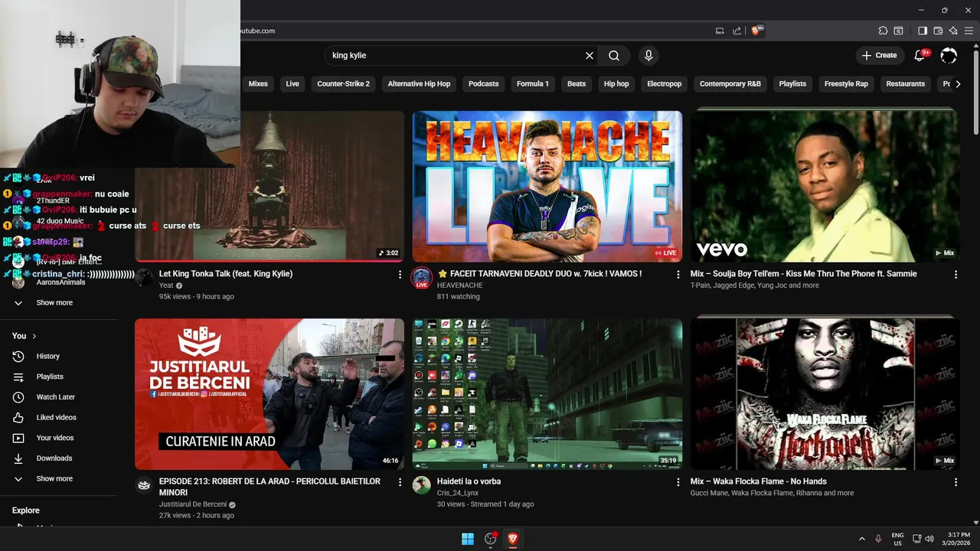Select the Freestyle Rap filter chip
This screenshot has height=551, width=980.
[846, 83]
